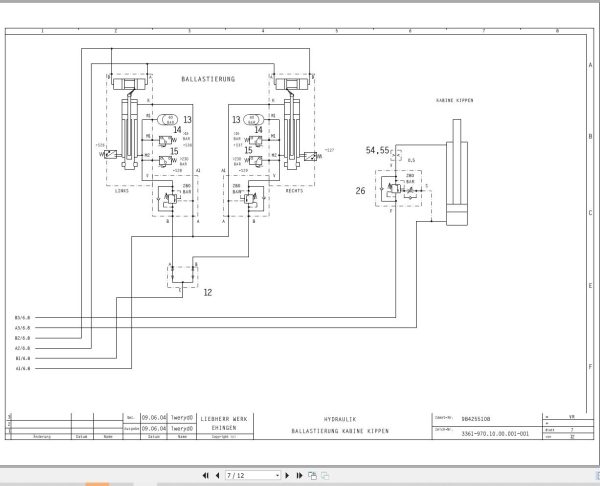Click the ident number in the title block
600x486 pixels.
[476, 419]
